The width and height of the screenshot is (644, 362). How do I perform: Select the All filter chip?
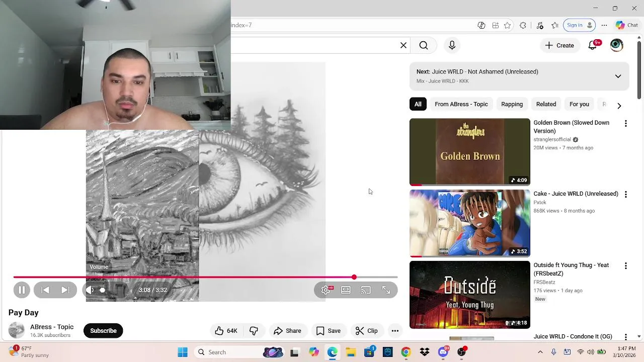(x=418, y=104)
